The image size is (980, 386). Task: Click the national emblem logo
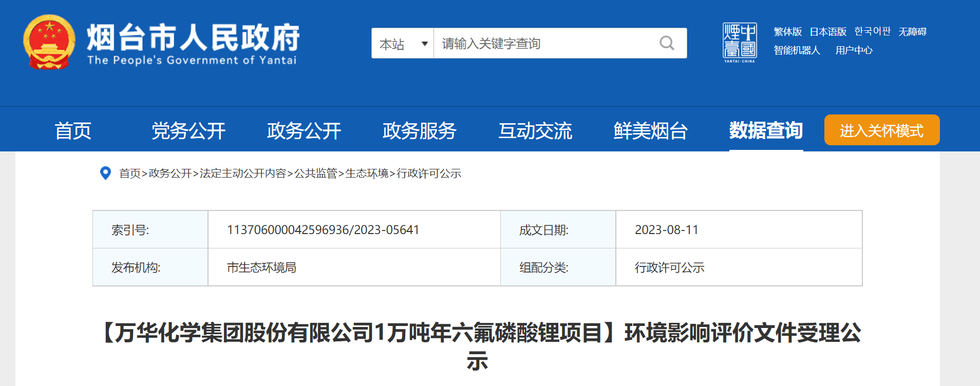[49, 42]
